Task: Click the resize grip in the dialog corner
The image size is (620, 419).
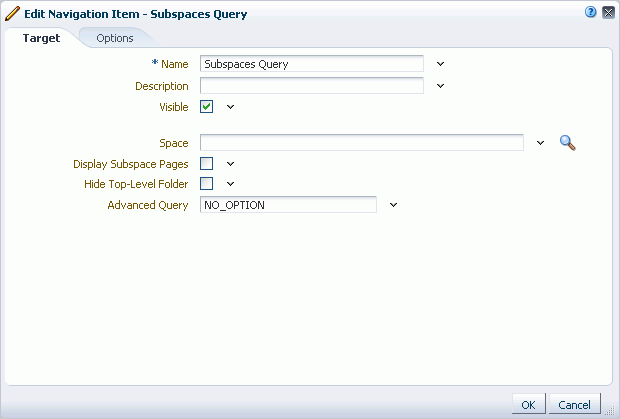Action: [610, 410]
